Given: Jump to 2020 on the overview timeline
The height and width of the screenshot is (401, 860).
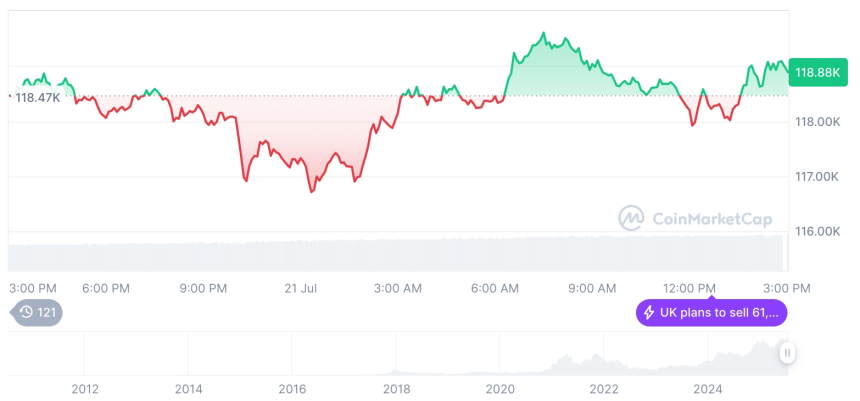Looking at the screenshot, I should (x=499, y=389).
